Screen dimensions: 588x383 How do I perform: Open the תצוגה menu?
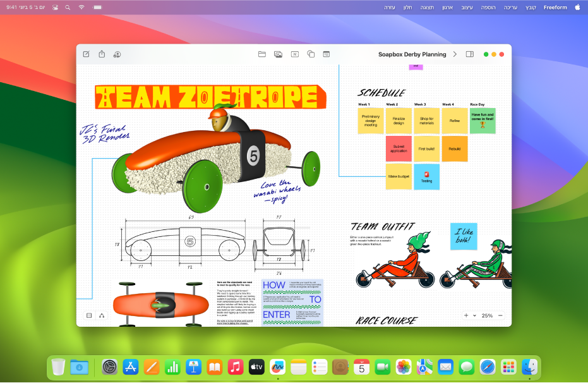point(427,7)
